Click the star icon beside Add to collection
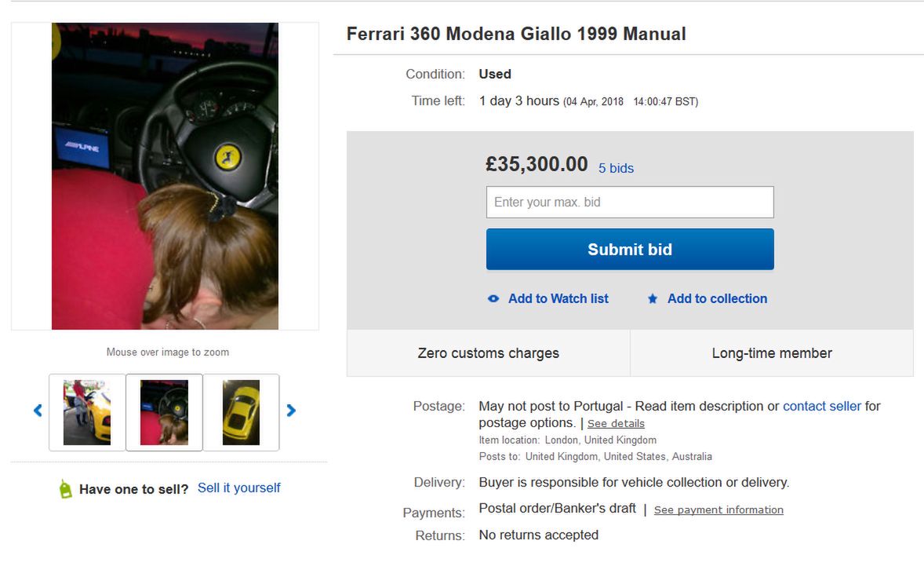This screenshot has height=577, width=924. (653, 298)
